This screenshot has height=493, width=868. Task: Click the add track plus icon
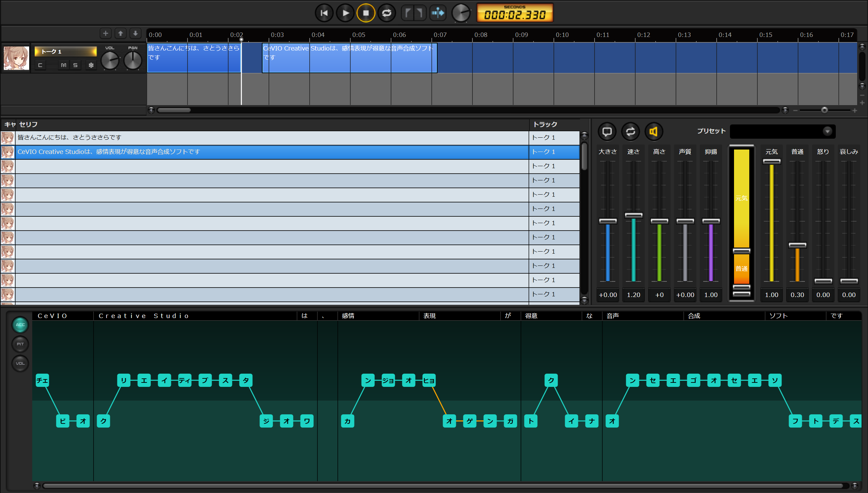coord(105,33)
